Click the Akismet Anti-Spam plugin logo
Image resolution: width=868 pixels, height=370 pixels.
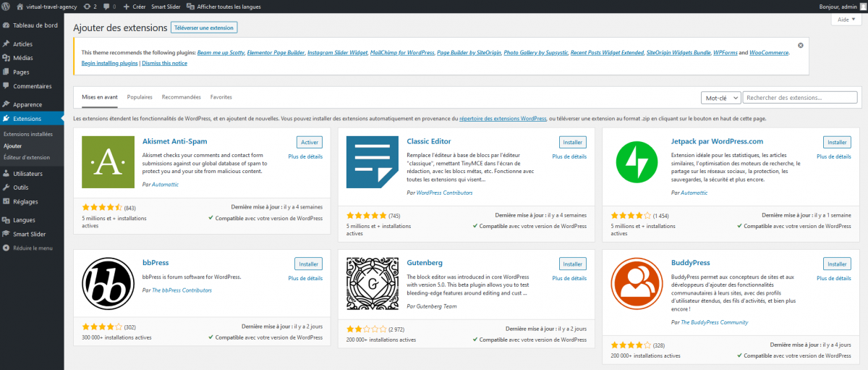click(108, 162)
